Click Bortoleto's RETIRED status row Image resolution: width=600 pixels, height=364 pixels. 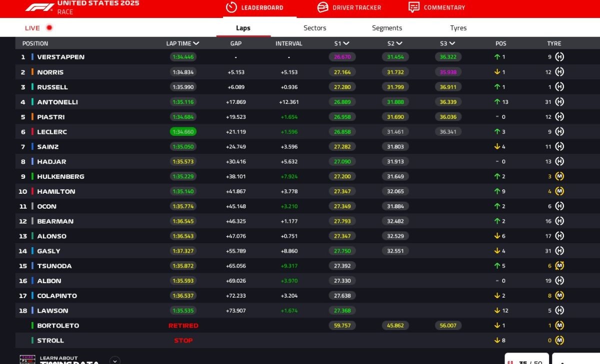pos(183,326)
